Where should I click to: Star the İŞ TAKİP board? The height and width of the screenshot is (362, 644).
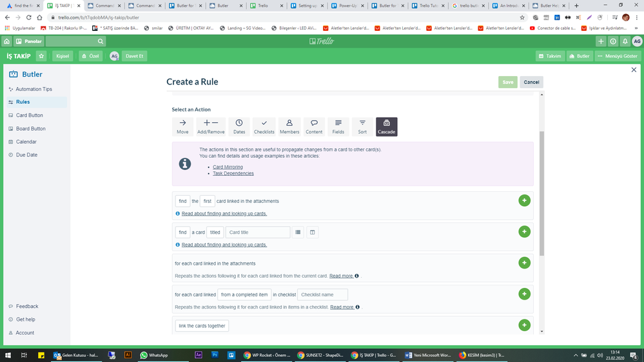(41, 56)
